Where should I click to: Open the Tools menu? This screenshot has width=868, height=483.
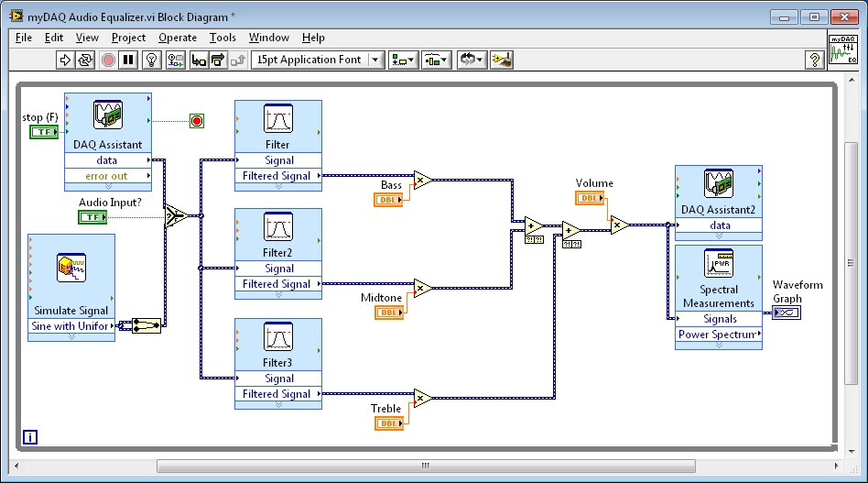[222, 38]
